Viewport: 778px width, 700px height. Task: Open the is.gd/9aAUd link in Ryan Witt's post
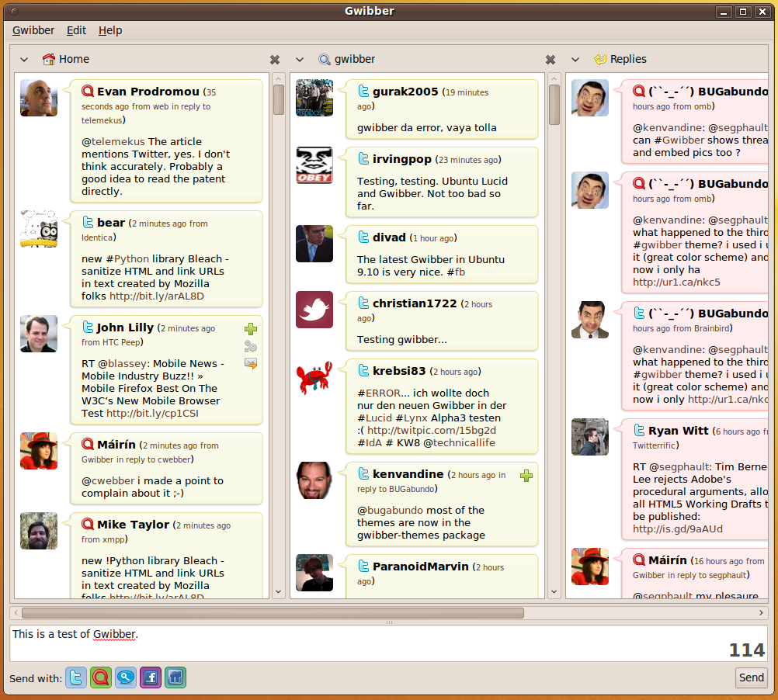[677, 529]
